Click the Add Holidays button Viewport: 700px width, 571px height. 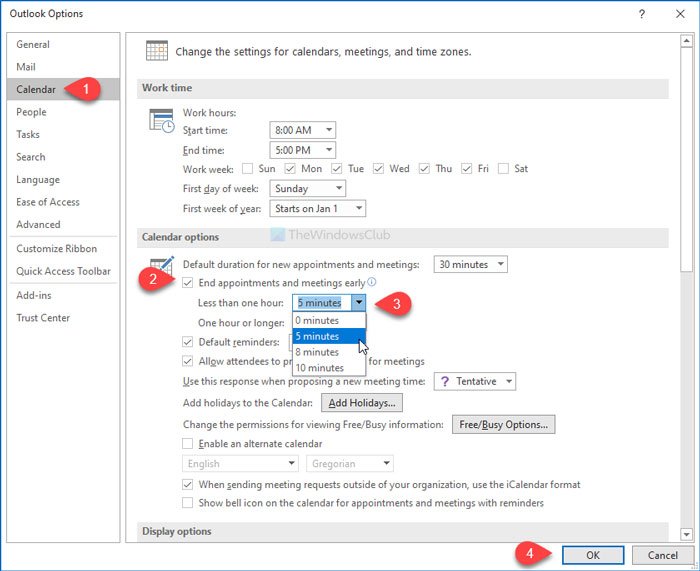coord(361,403)
